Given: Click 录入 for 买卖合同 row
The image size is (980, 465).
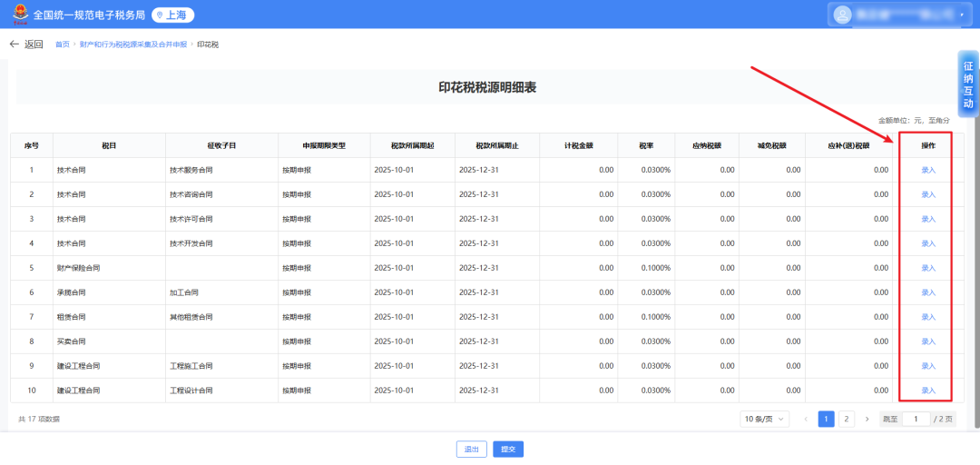Looking at the screenshot, I should (x=928, y=341).
